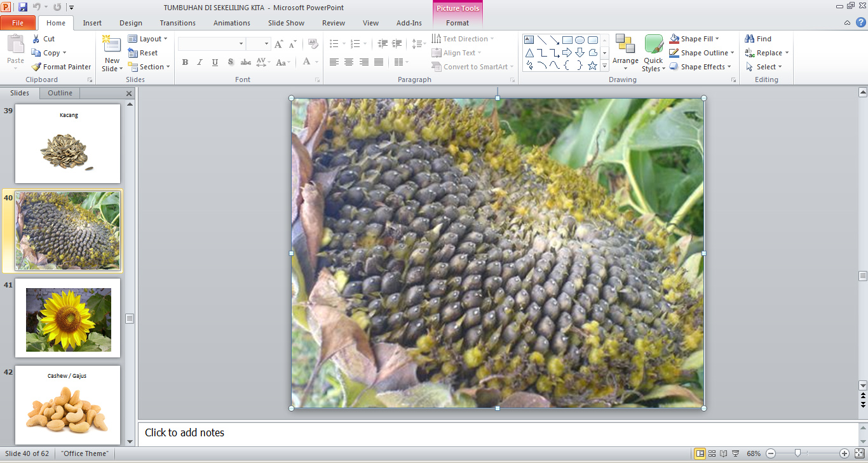This screenshot has height=463, width=868.
Task: Open Shape Fill color options
Action: click(694, 39)
